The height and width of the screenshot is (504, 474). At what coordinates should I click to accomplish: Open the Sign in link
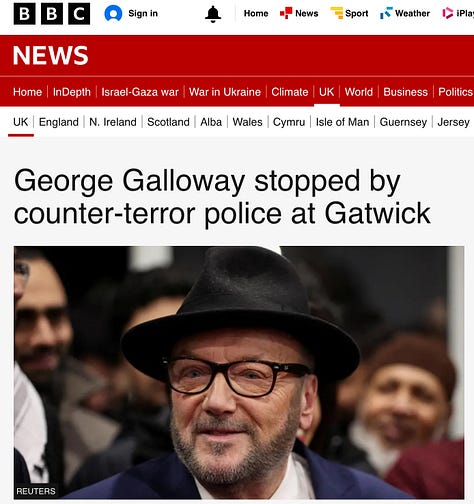[x=143, y=13]
